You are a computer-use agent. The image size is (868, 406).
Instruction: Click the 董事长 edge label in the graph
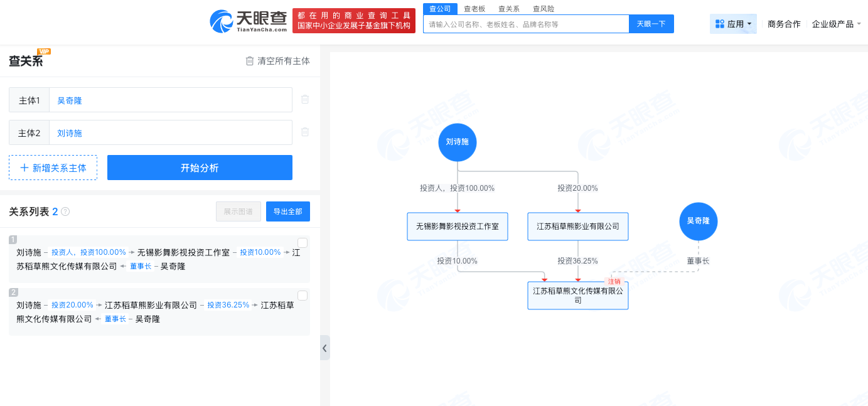[698, 261]
